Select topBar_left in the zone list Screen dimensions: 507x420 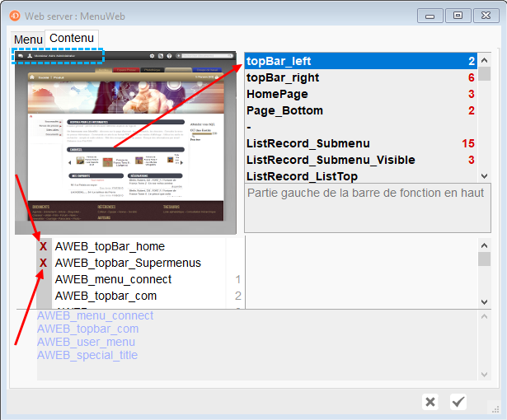point(360,61)
